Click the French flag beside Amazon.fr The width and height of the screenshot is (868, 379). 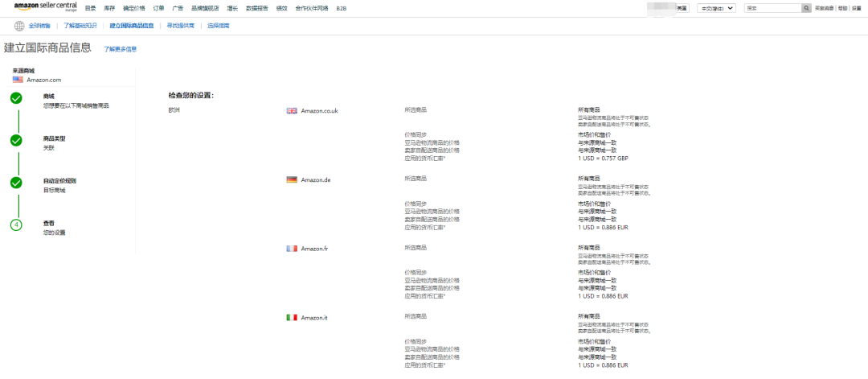[x=292, y=248]
